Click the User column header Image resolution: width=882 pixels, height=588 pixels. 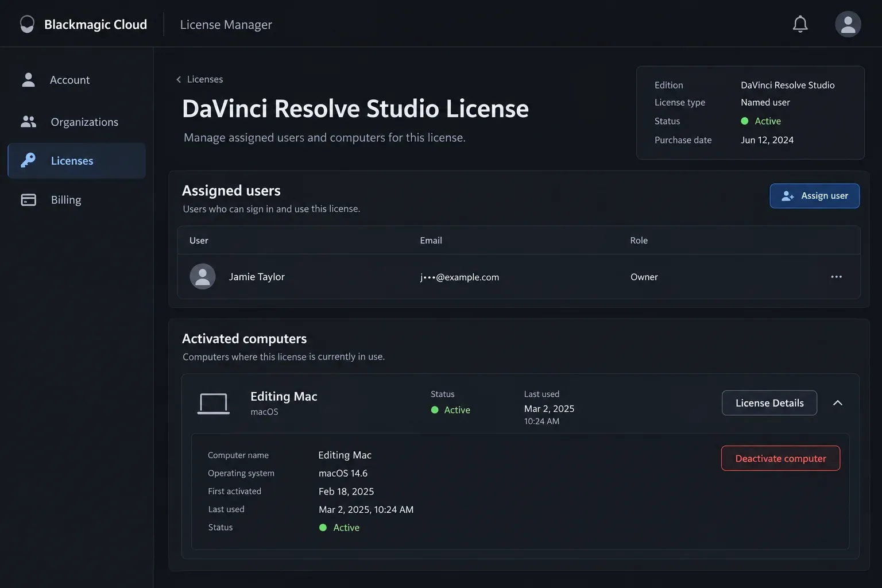click(199, 241)
